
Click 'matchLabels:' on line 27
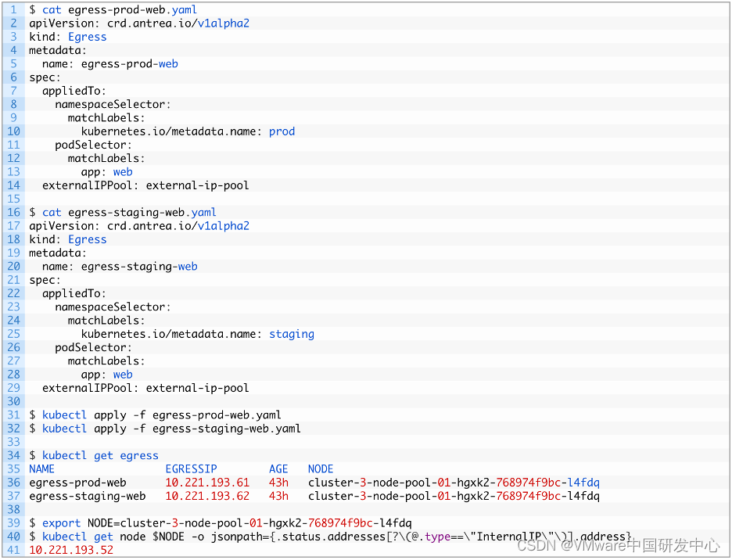106,361
